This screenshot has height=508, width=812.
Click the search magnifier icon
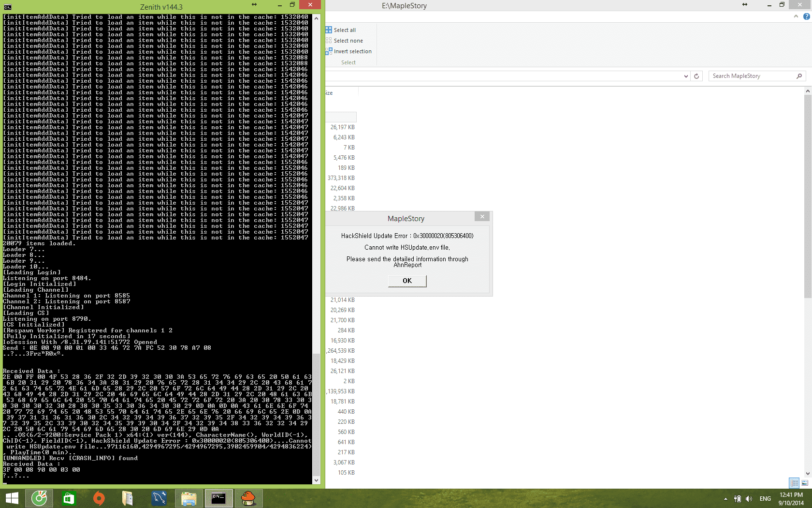799,76
